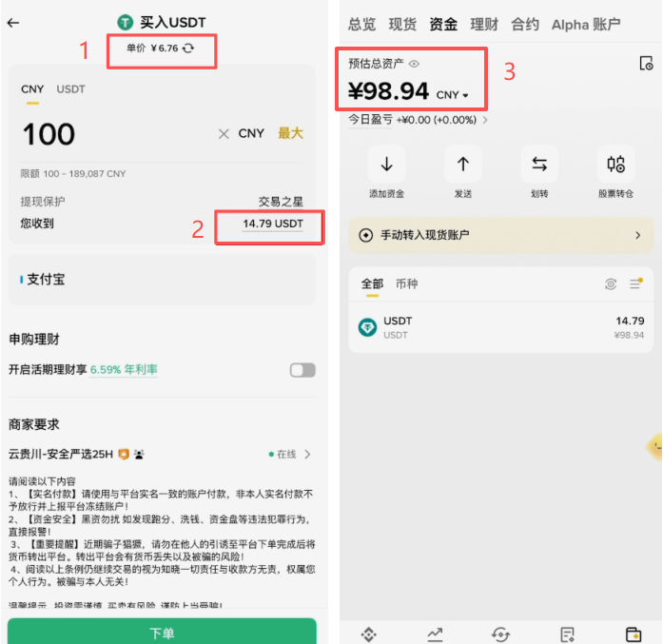Viewport: 663px width, 644px height.
Task: Click the amount input showing 100
Action: [x=49, y=134]
